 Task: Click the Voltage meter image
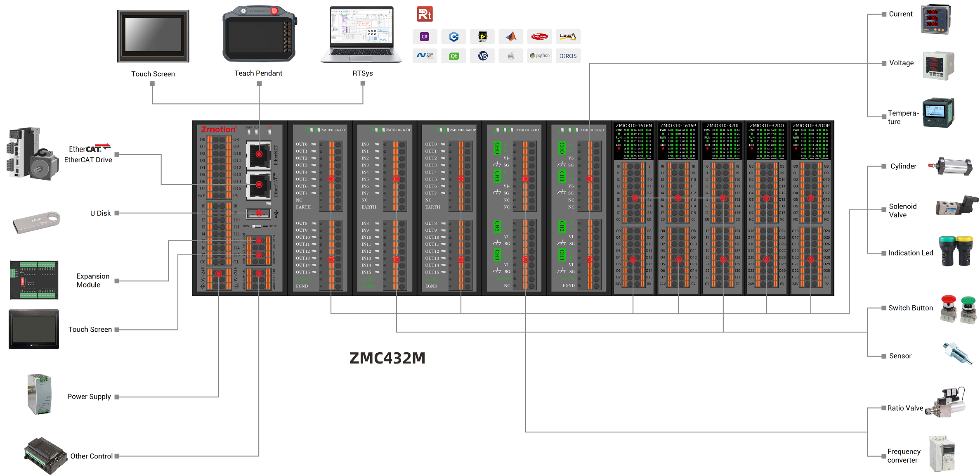pos(939,66)
